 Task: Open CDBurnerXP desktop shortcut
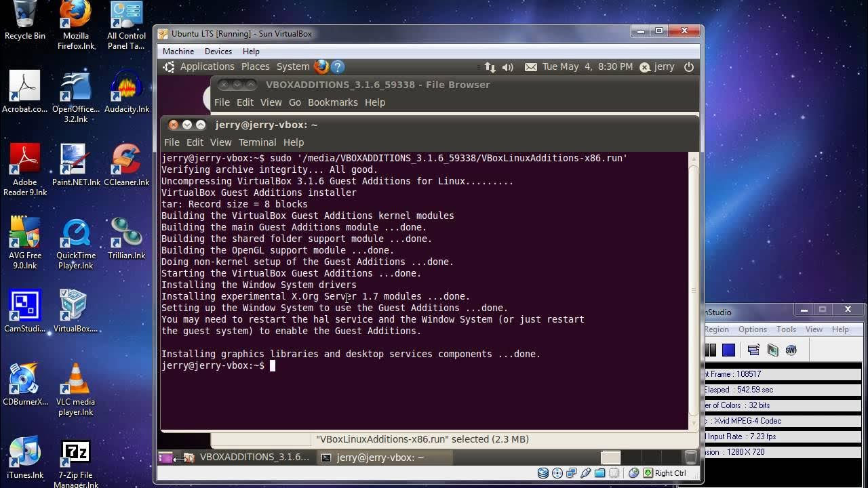pyautogui.click(x=25, y=384)
